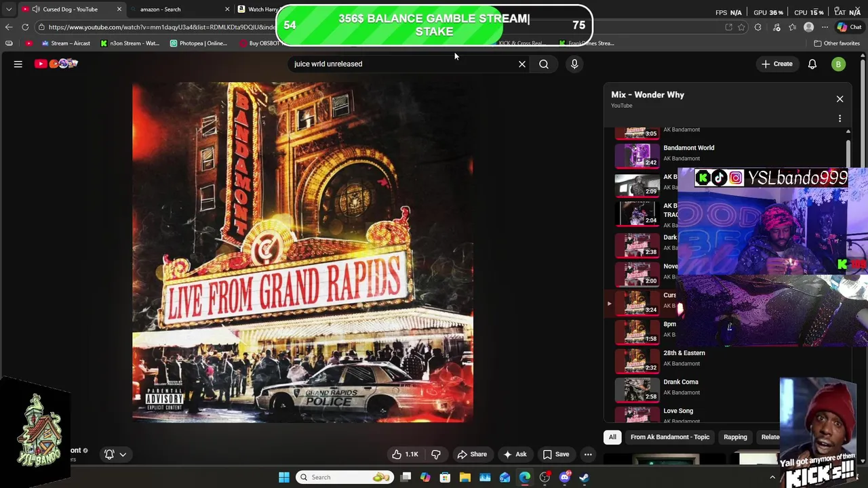The height and width of the screenshot is (488, 868).
Task: Open the YouTube hamburger guide menu
Action: coord(18,64)
